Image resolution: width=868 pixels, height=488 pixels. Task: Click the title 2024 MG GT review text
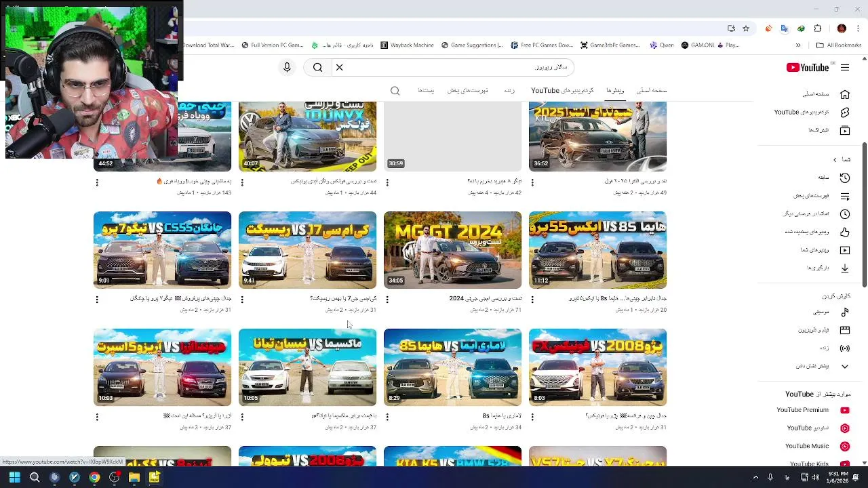485,298
